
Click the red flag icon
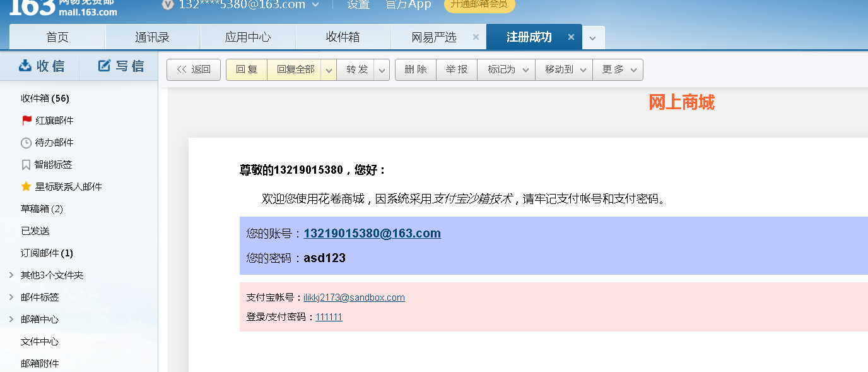[x=26, y=120]
